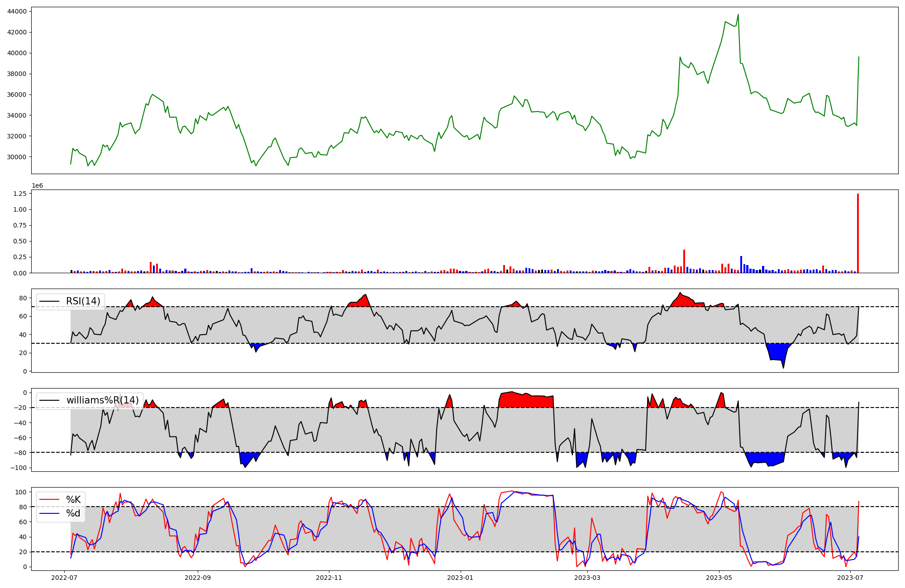
Task: Click the red %K legend line sample
Action: (49, 500)
